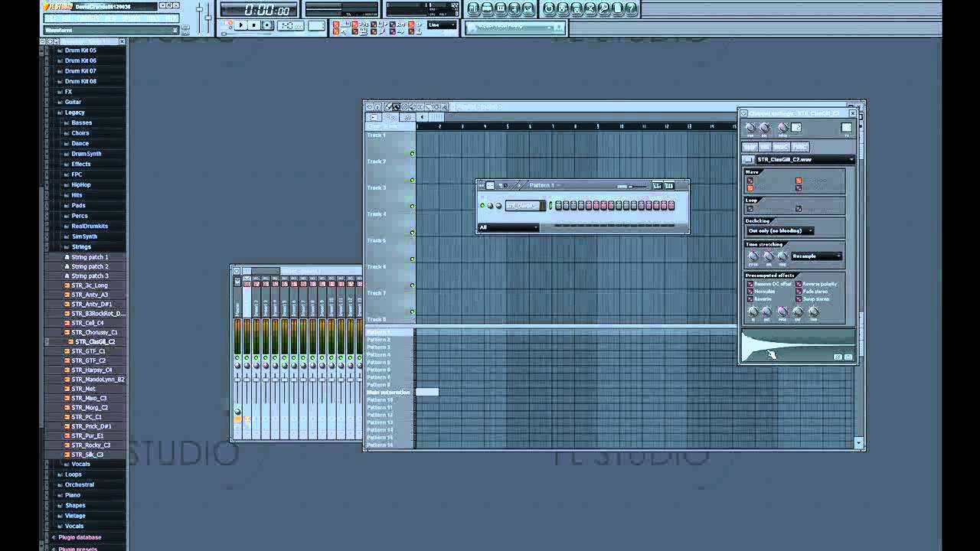Click the fade IN knob in precomputed effects

click(x=753, y=311)
